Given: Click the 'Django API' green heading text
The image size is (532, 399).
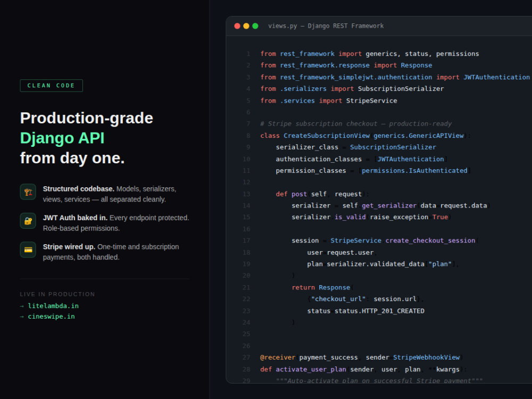Looking at the screenshot, I should (62, 138).
